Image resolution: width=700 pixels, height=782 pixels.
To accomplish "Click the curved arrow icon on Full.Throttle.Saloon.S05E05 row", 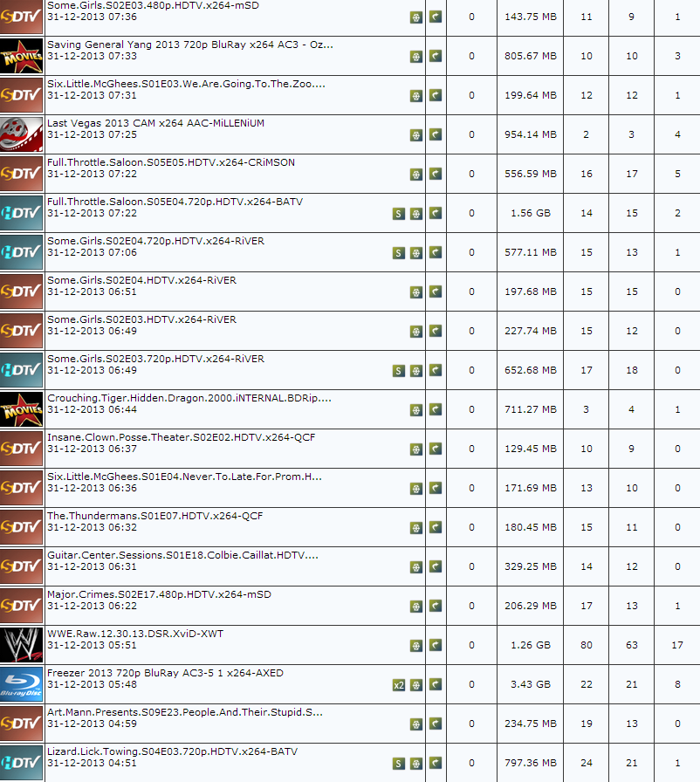I will pos(436,174).
